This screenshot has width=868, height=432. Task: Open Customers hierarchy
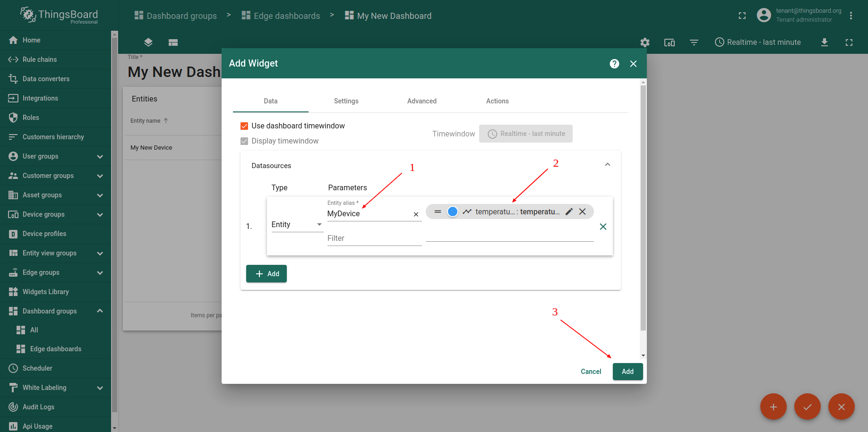tap(55, 137)
